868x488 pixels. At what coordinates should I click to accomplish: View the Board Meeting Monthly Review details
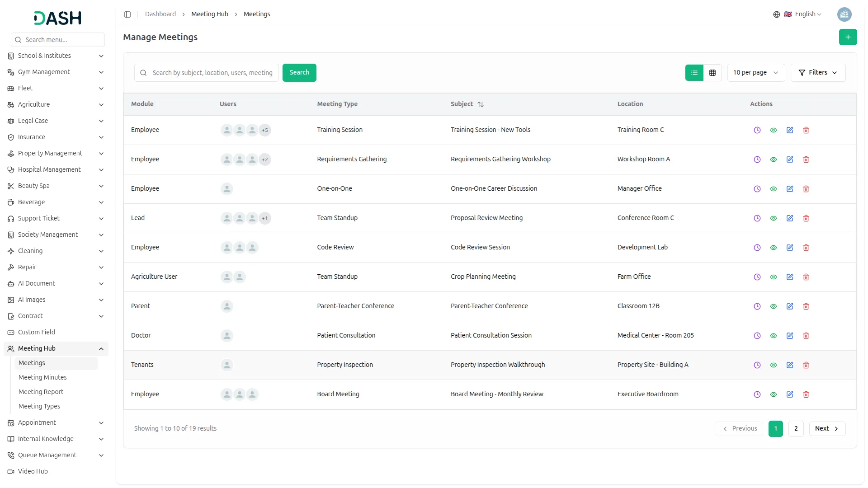774,394
